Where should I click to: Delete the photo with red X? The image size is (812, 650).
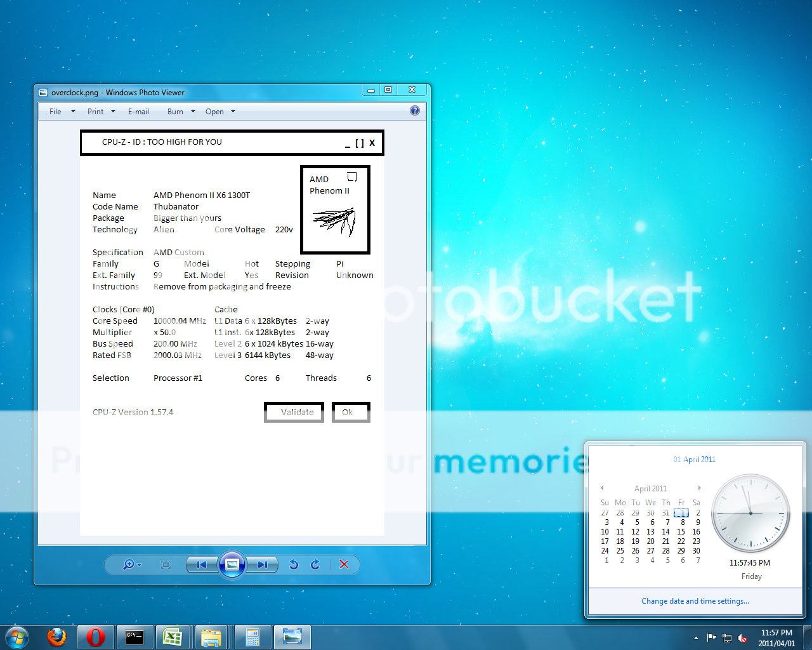click(x=344, y=564)
